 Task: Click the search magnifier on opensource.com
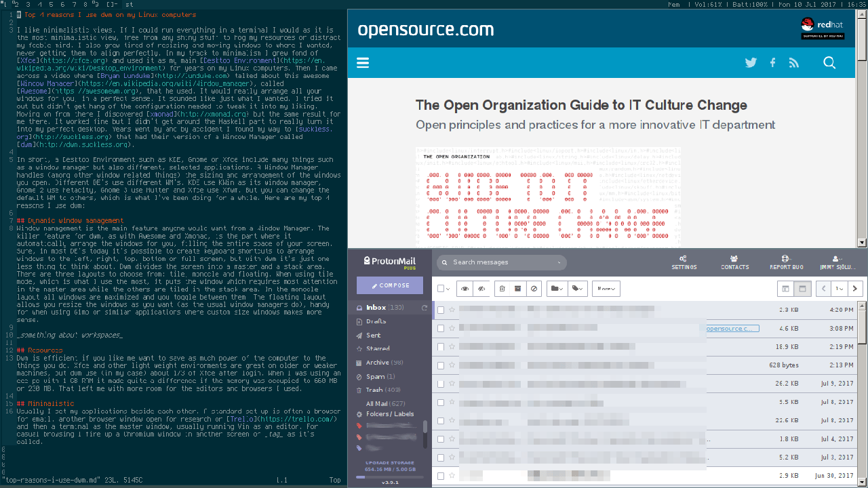click(829, 63)
